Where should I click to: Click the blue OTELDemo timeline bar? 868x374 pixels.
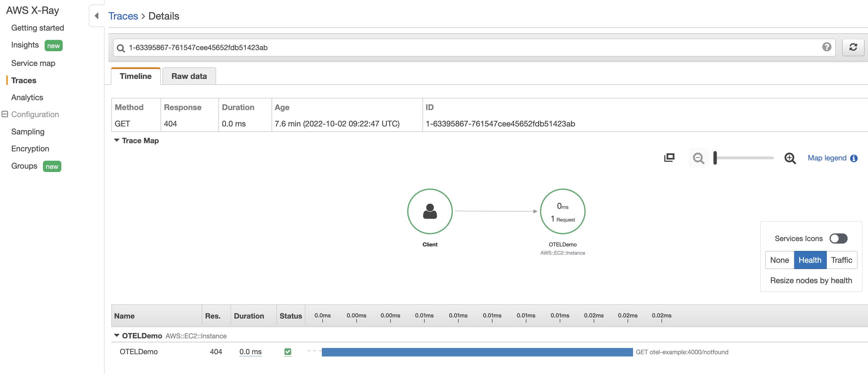point(477,352)
